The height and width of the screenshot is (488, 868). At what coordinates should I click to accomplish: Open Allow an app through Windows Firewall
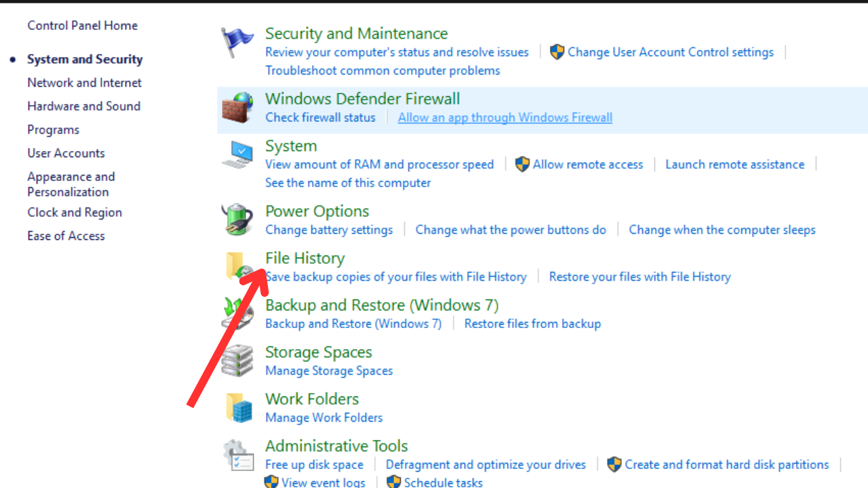(x=505, y=117)
